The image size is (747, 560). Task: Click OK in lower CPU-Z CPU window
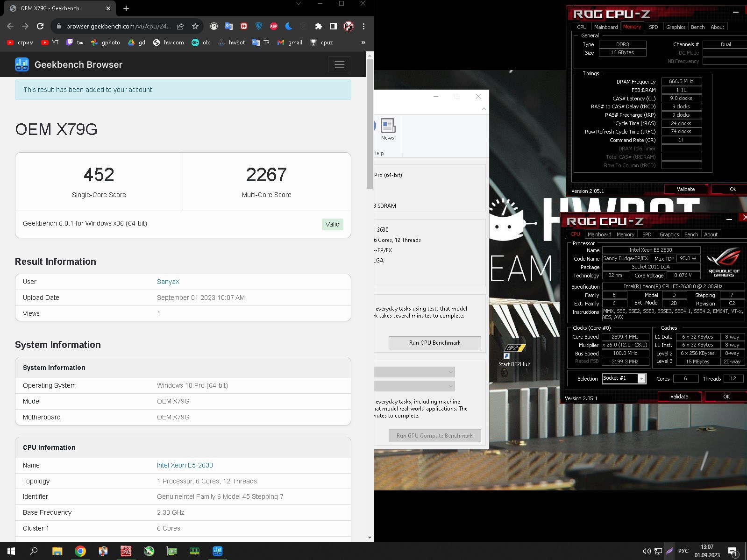coord(726,397)
